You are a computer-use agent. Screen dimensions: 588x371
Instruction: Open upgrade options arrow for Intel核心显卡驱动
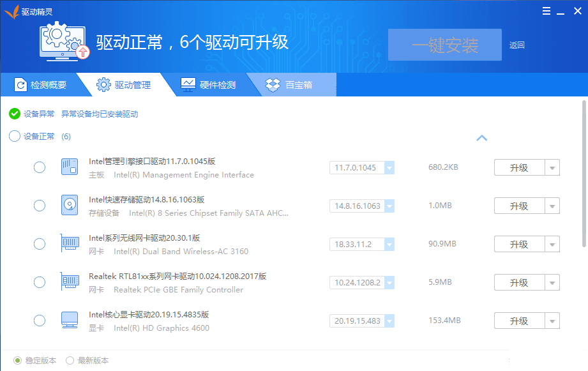[552, 321]
